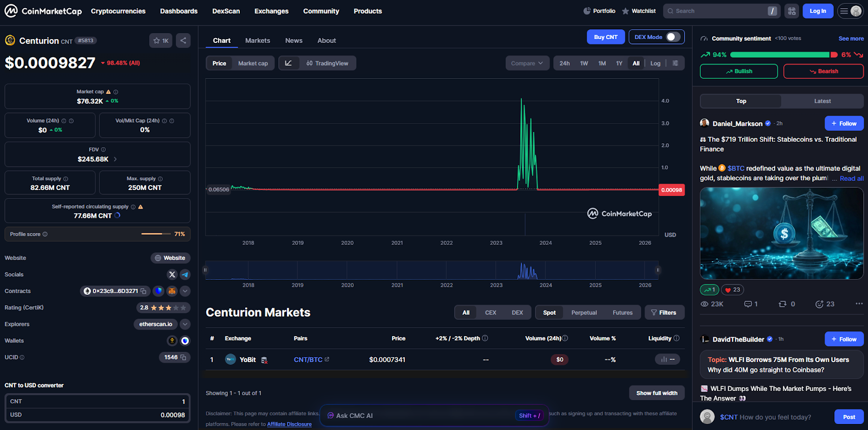
Task: Expand the explorers dropdown beside etherscan.io
Action: point(185,324)
